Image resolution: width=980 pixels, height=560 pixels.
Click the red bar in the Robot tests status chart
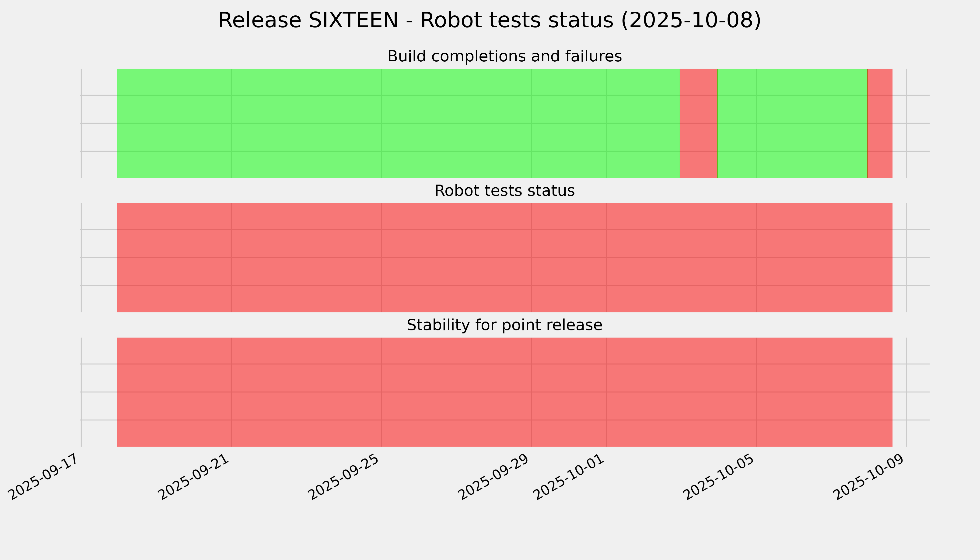504,258
